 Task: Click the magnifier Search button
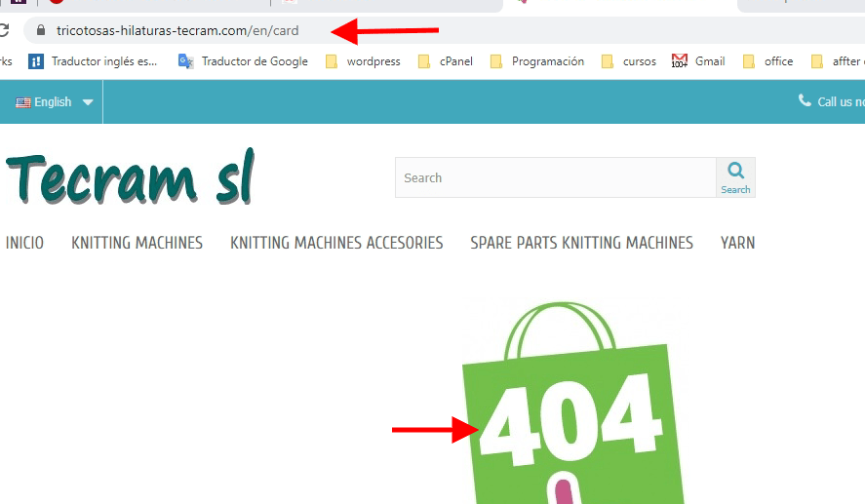click(735, 177)
